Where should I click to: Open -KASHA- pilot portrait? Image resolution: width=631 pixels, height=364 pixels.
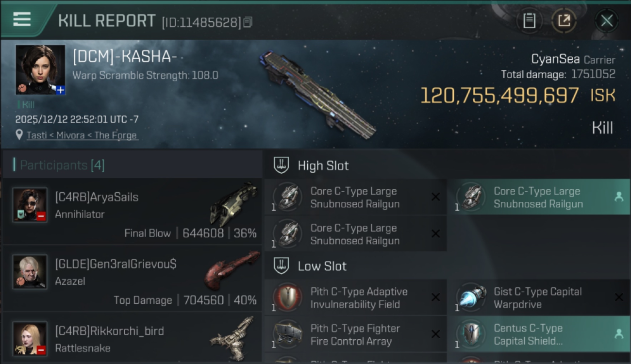(x=40, y=69)
